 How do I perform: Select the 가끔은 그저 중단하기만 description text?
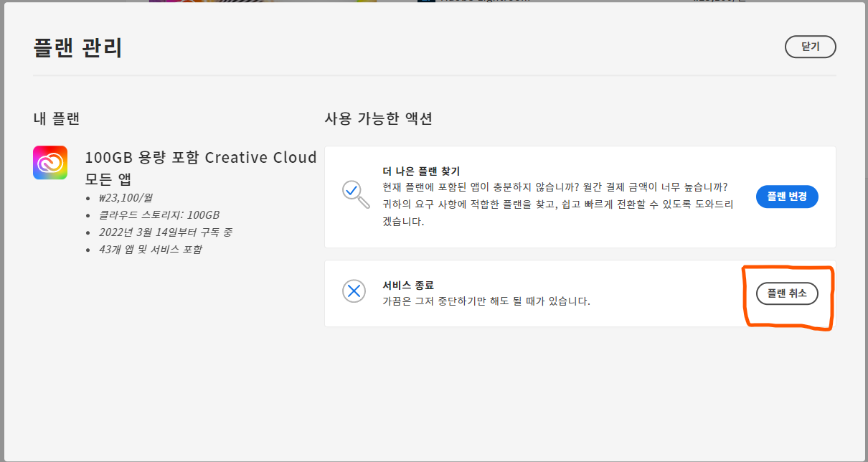pos(486,301)
